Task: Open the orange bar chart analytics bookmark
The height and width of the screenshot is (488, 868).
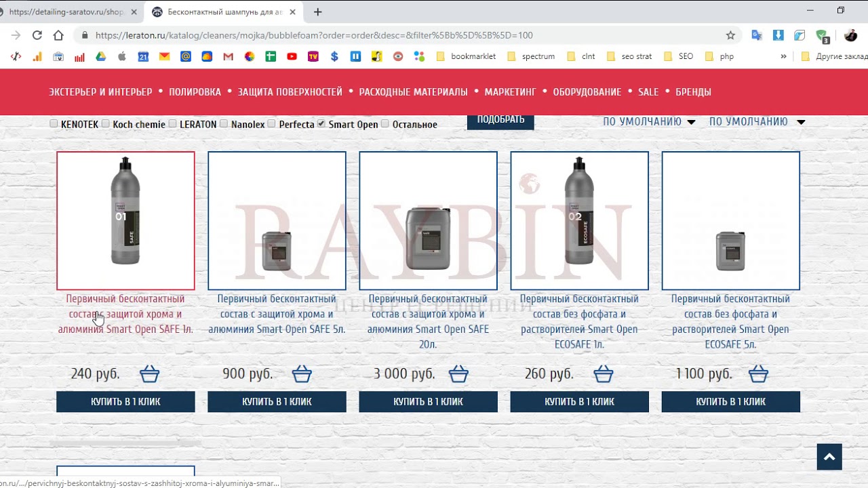Action: click(x=37, y=56)
